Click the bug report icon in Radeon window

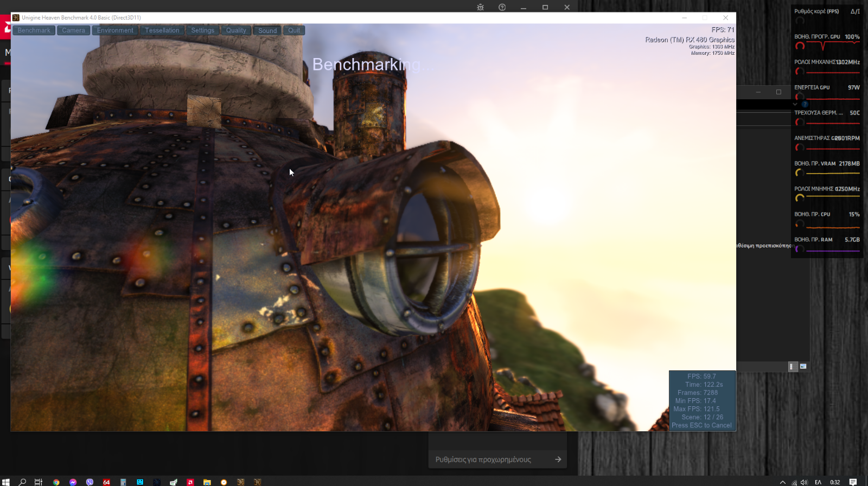[480, 7]
